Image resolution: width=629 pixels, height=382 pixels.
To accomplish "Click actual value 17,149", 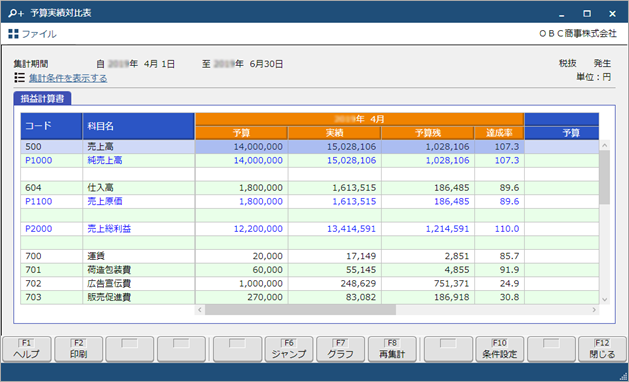I will click(361, 256).
